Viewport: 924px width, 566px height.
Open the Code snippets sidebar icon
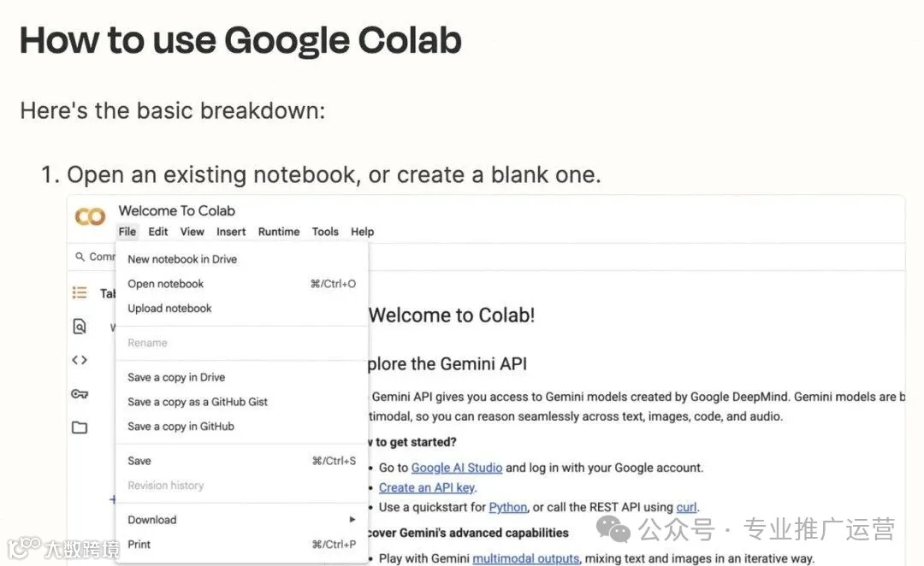click(80, 360)
